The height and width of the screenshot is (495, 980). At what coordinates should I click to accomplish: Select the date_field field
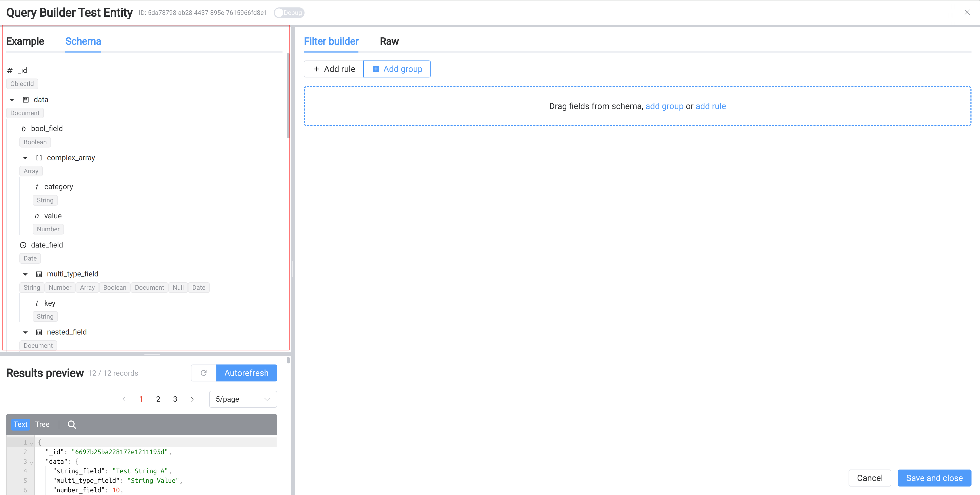pyautogui.click(x=47, y=245)
